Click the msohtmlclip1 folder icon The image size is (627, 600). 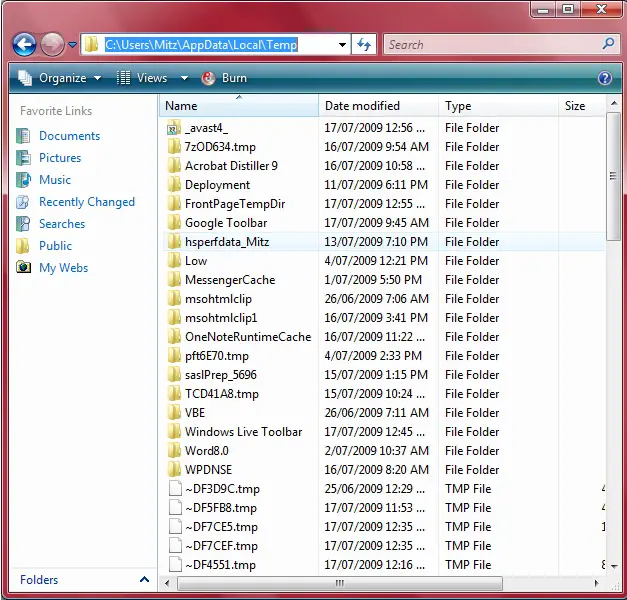[174, 318]
